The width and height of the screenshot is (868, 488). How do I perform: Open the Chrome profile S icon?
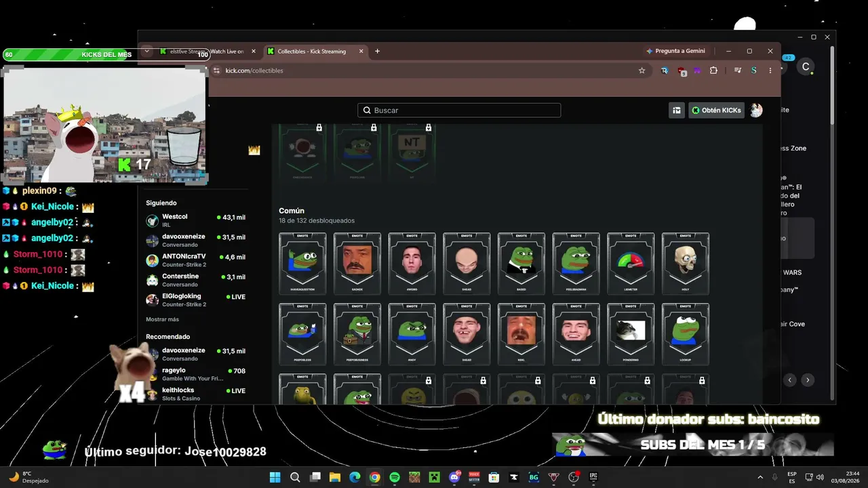pos(753,70)
